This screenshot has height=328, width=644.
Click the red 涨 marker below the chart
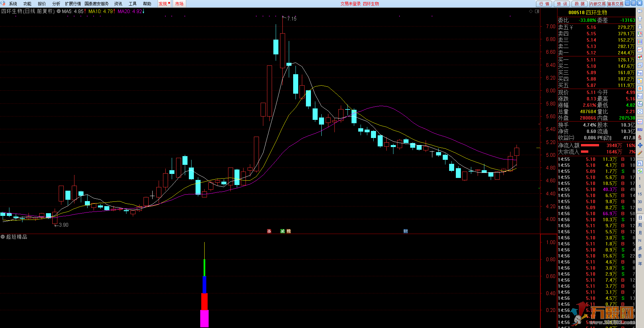coord(269,231)
